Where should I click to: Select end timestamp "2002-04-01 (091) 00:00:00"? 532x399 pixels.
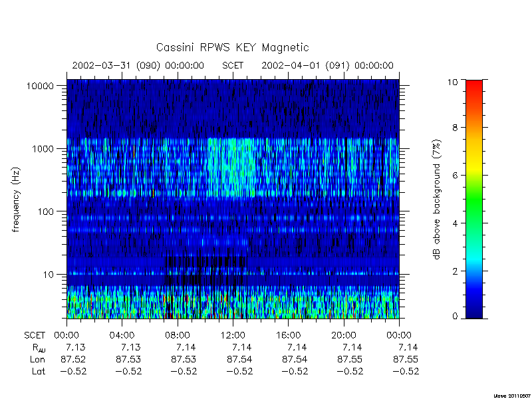click(327, 65)
